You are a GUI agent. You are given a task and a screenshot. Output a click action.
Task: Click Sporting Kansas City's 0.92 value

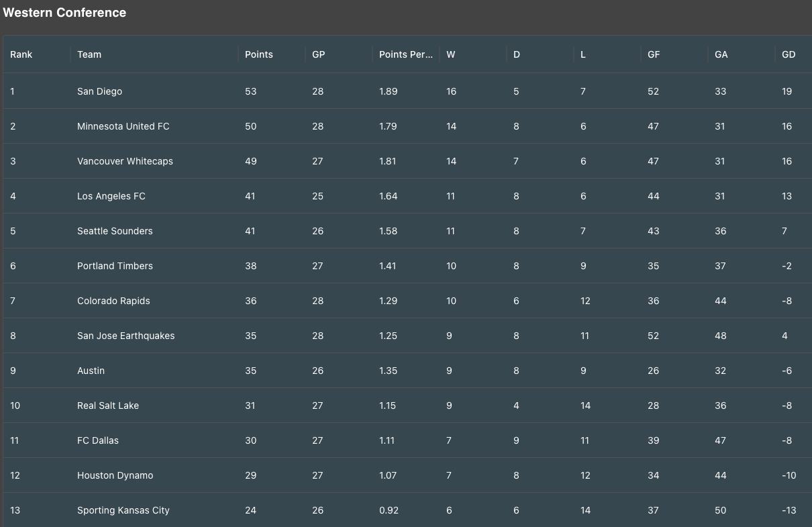(389, 510)
